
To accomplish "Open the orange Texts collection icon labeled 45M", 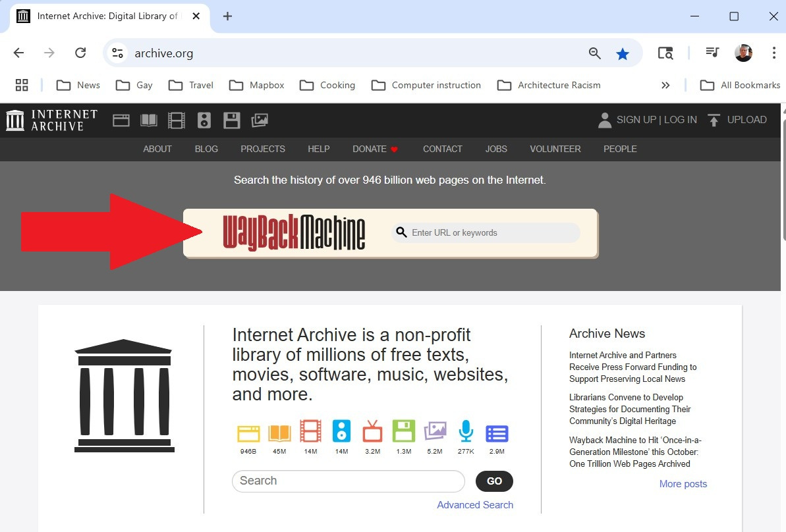I will pos(279,433).
